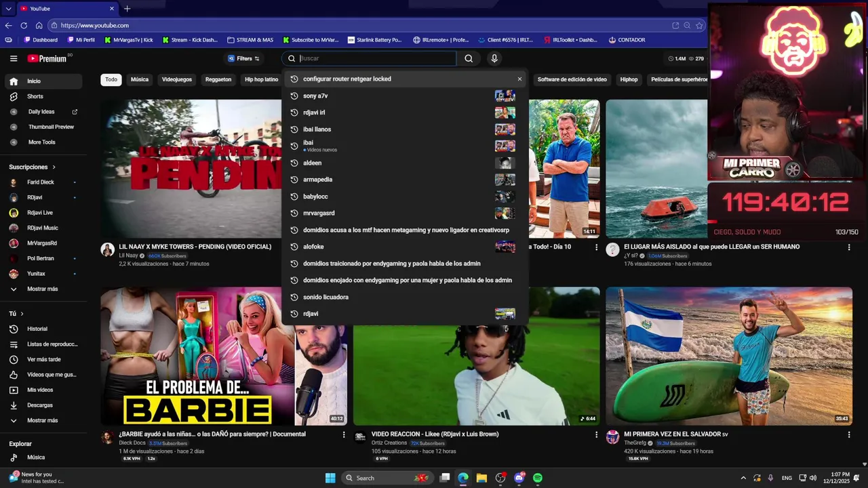Open Shorts from sidebar
This screenshot has width=868, height=488.
coord(43,96)
